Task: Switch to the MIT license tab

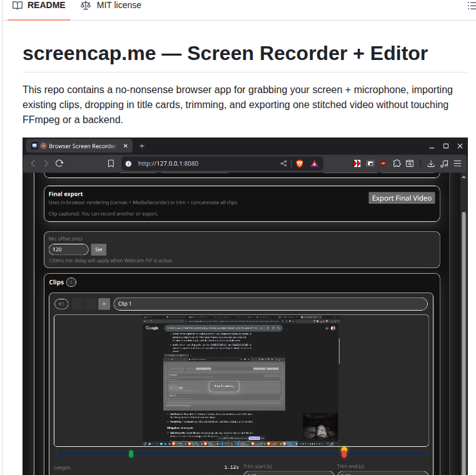Action: pyautogui.click(x=111, y=6)
